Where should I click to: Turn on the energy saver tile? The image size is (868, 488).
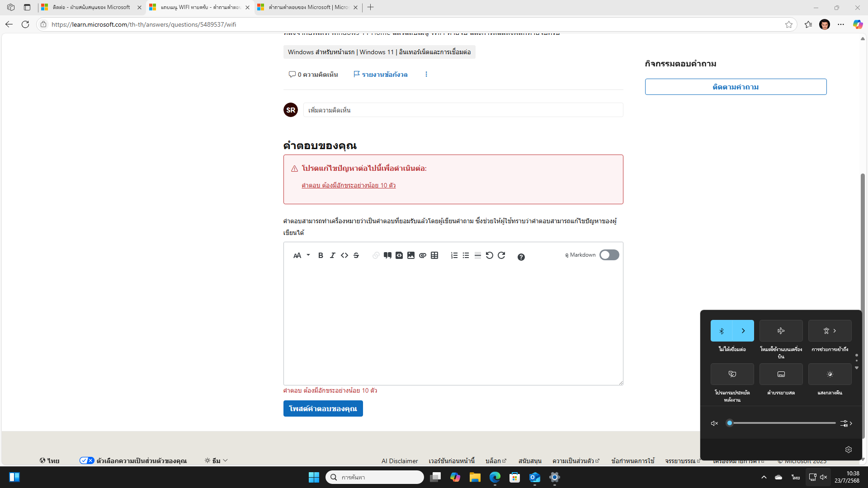pos(732,374)
